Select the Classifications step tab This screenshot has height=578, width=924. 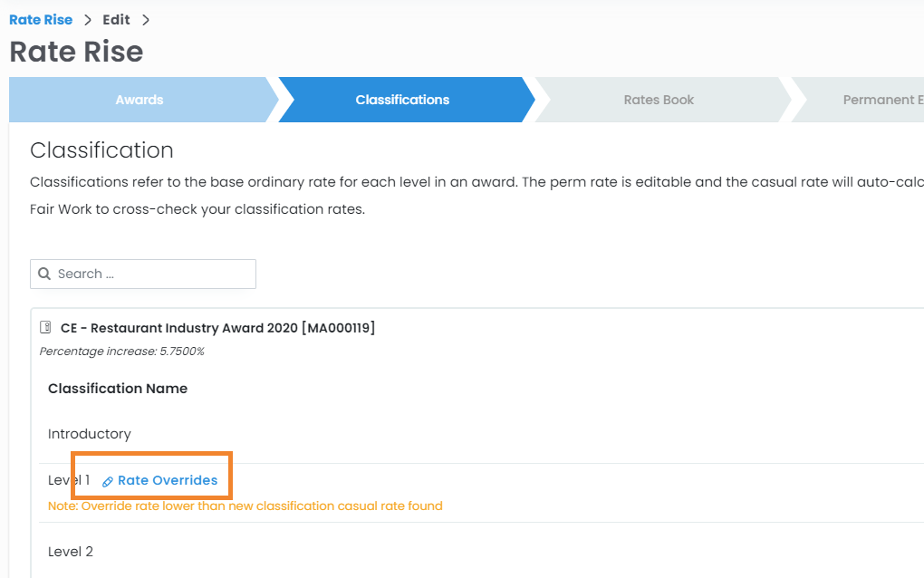tap(402, 100)
